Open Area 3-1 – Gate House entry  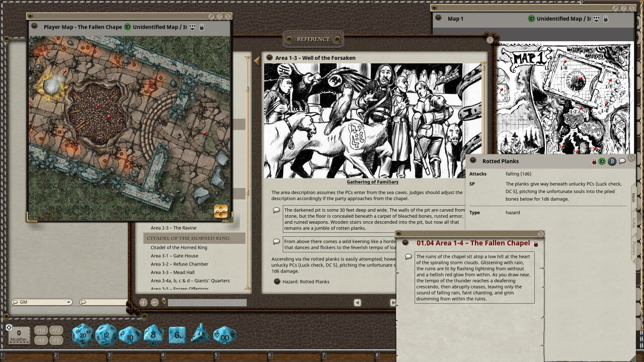pyautogui.click(x=174, y=256)
